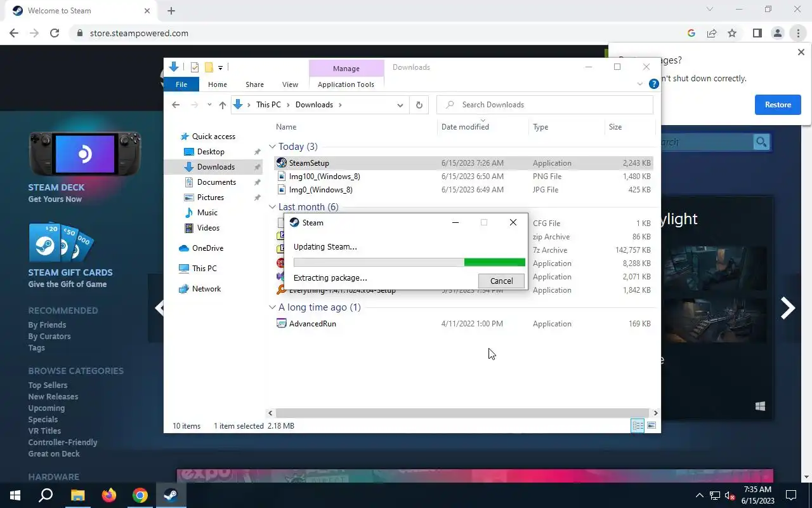Viewport: 812px width, 508px height.
Task: Open the Share ribbon tab
Action: tap(254, 84)
